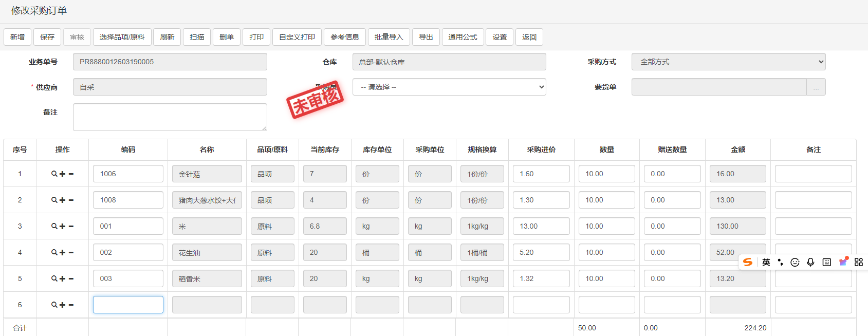Click the search icon in row 6
The width and height of the screenshot is (868, 336).
tap(54, 305)
